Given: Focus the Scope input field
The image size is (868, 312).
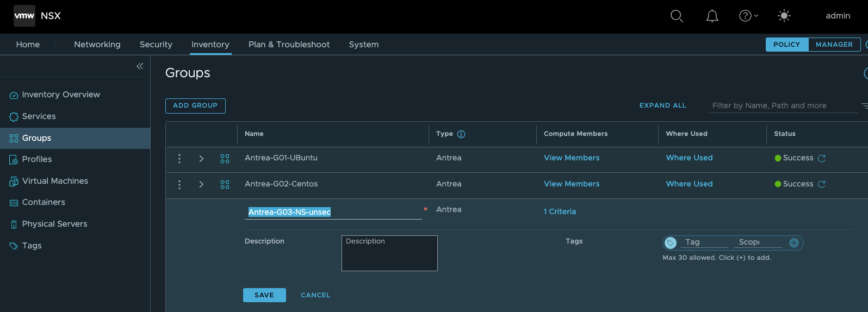Looking at the screenshot, I should [758, 242].
